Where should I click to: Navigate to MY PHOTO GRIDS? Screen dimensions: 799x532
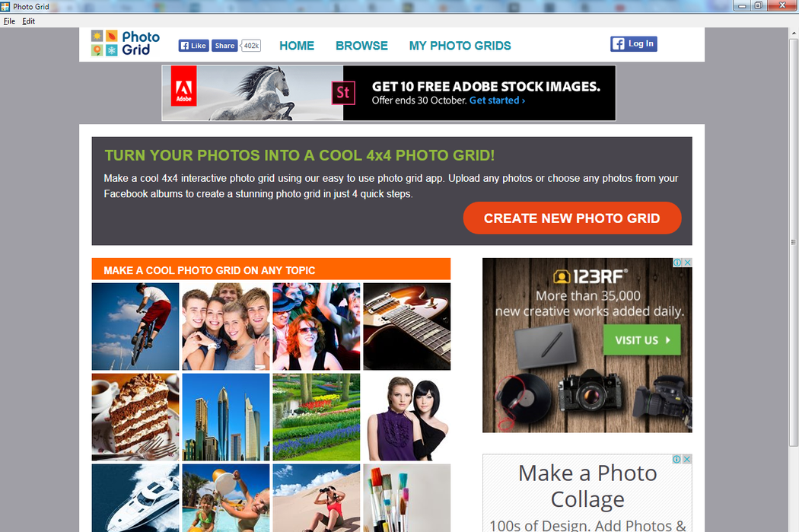tap(460, 46)
